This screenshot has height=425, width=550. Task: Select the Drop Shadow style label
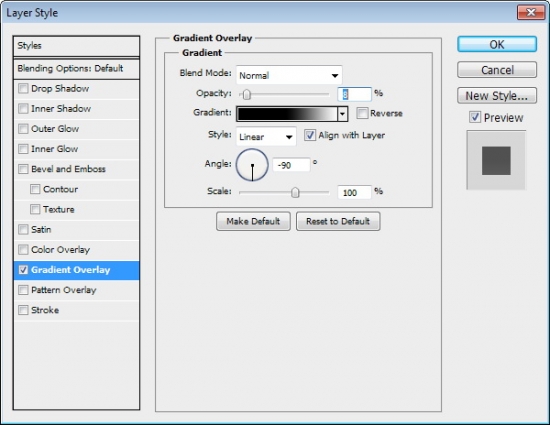coord(60,88)
